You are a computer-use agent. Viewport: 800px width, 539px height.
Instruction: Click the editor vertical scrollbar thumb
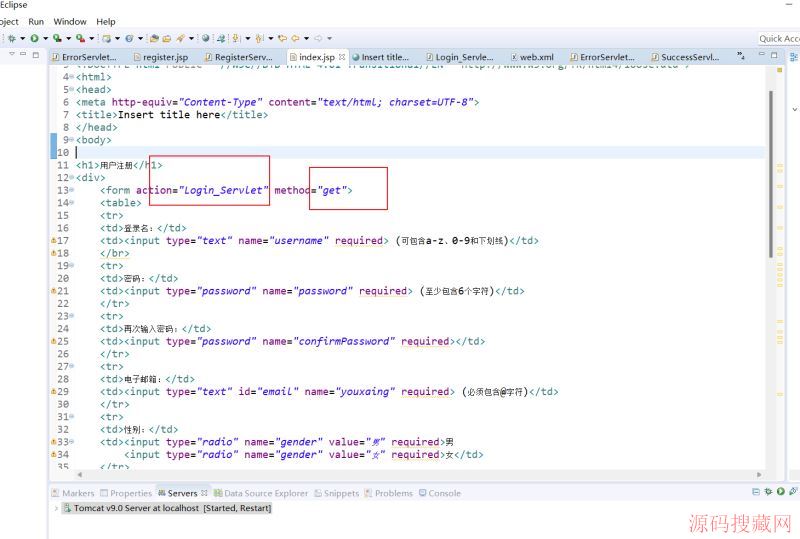pyautogui.click(x=770, y=174)
